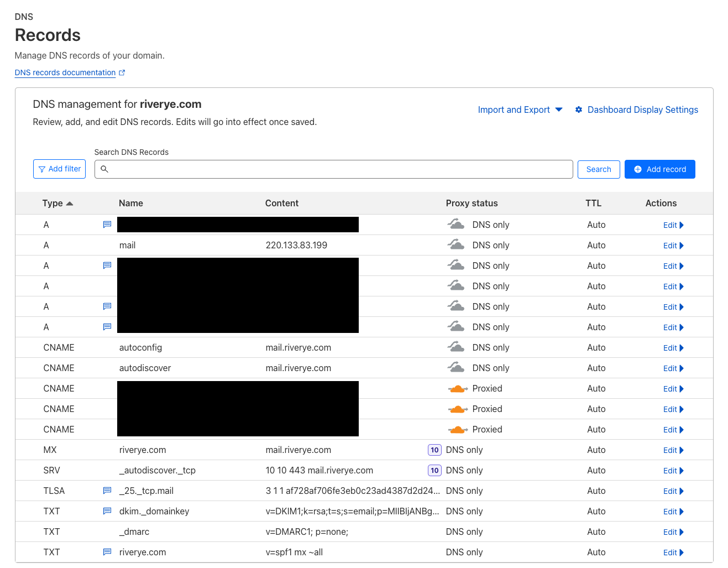Click the Content column header
The width and height of the screenshot is (728, 568).
(x=282, y=203)
